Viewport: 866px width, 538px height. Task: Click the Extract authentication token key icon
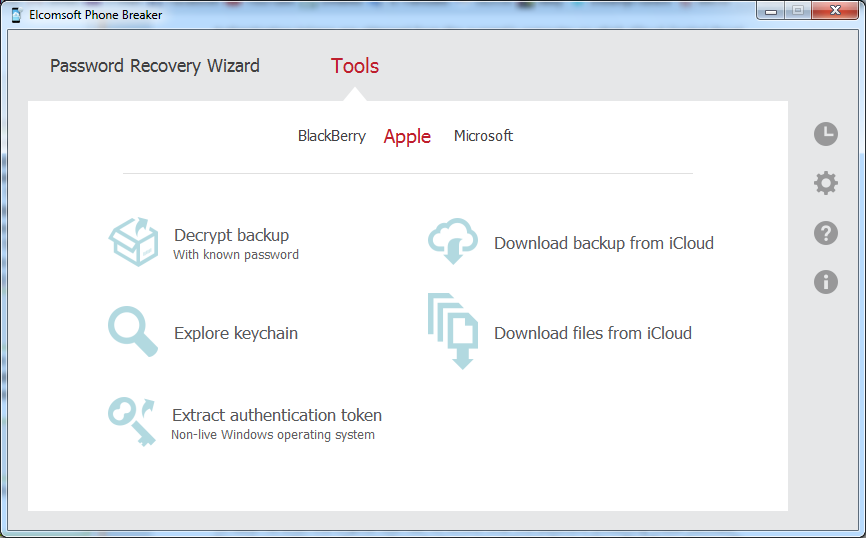(x=131, y=422)
